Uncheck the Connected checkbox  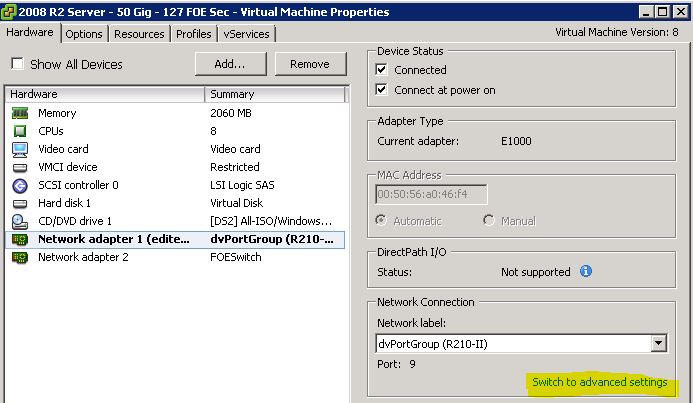pyautogui.click(x=381, y=69)
